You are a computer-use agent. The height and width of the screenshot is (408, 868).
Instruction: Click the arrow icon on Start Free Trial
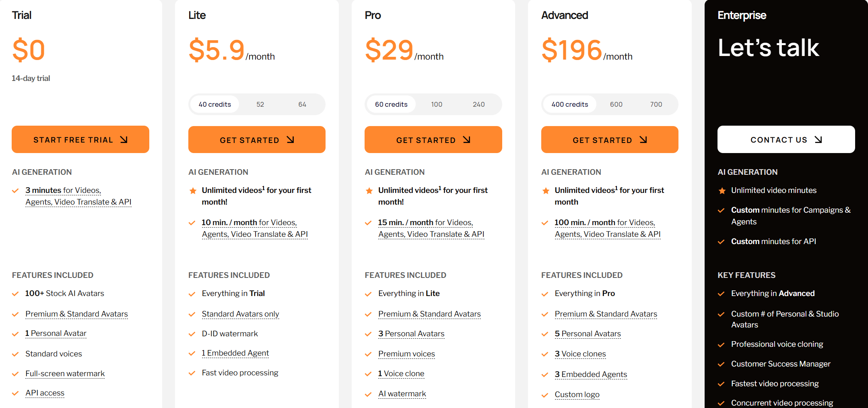[124, 140]
